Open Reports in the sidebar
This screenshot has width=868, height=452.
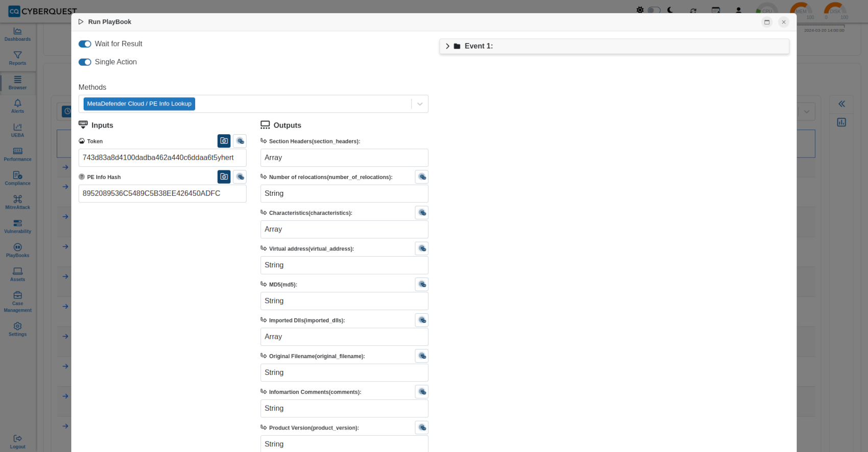click(18, 58)
